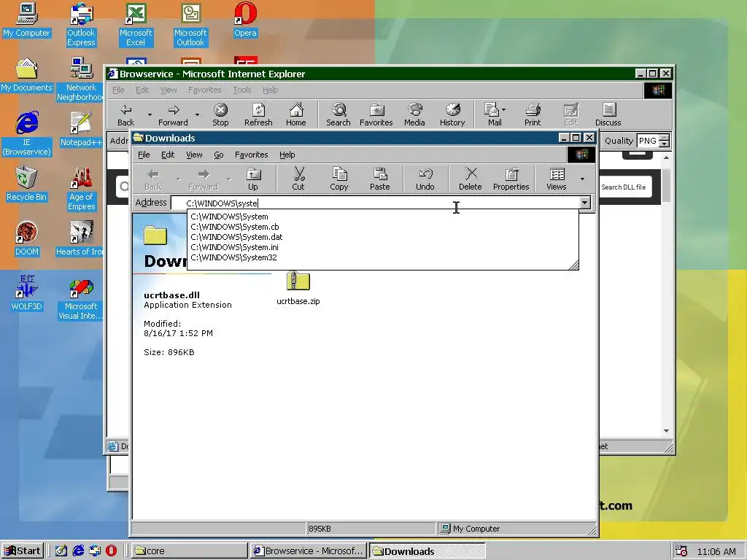Expand the Views button dropdown arrow
Screen dimensions: 747x560
pyautogui.click(x=582, y=179)
